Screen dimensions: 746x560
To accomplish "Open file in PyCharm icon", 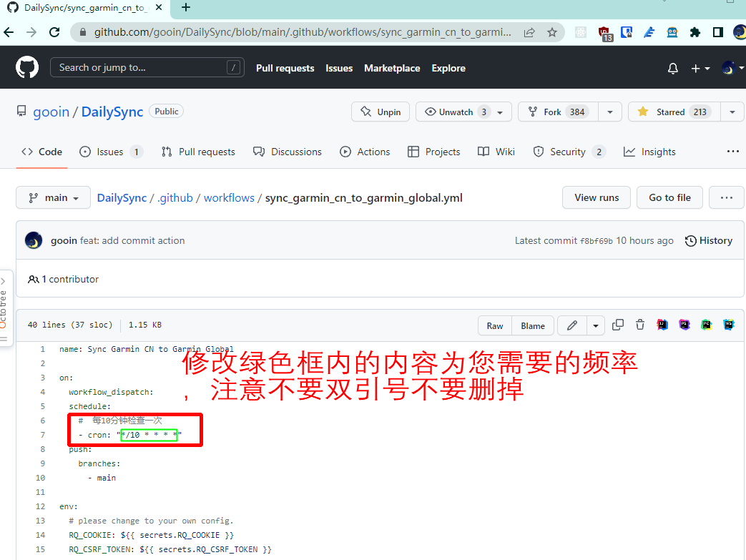I will (x=707, y=325).
